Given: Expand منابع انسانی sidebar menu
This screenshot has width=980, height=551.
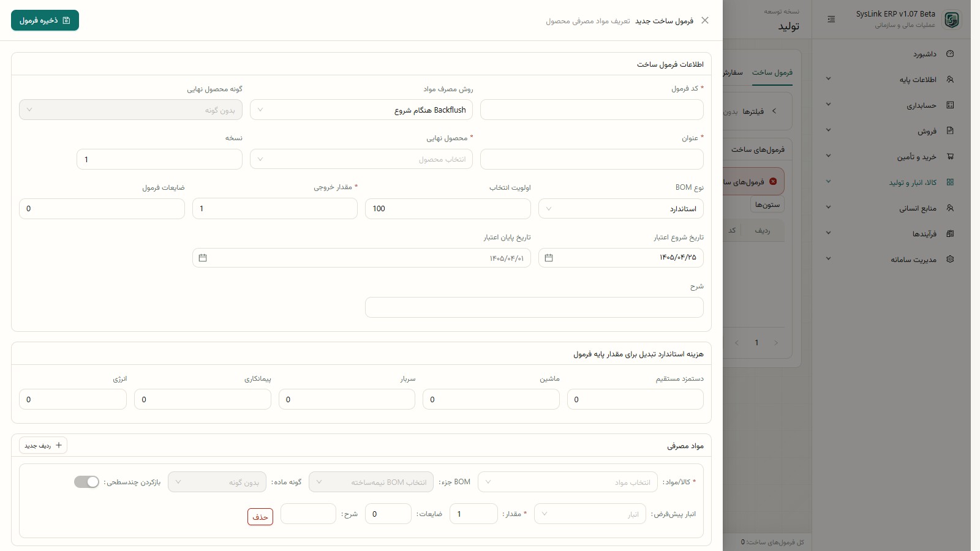Looking at the screenshot, I should [828, 208].
